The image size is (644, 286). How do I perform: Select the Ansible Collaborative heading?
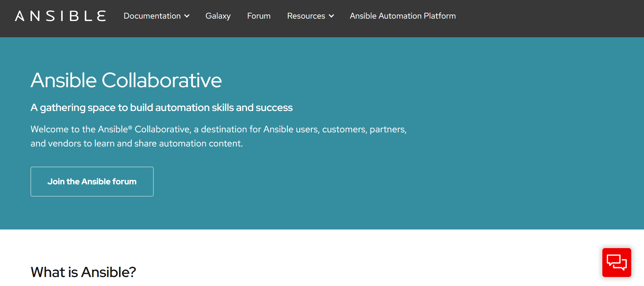(126, 80)
